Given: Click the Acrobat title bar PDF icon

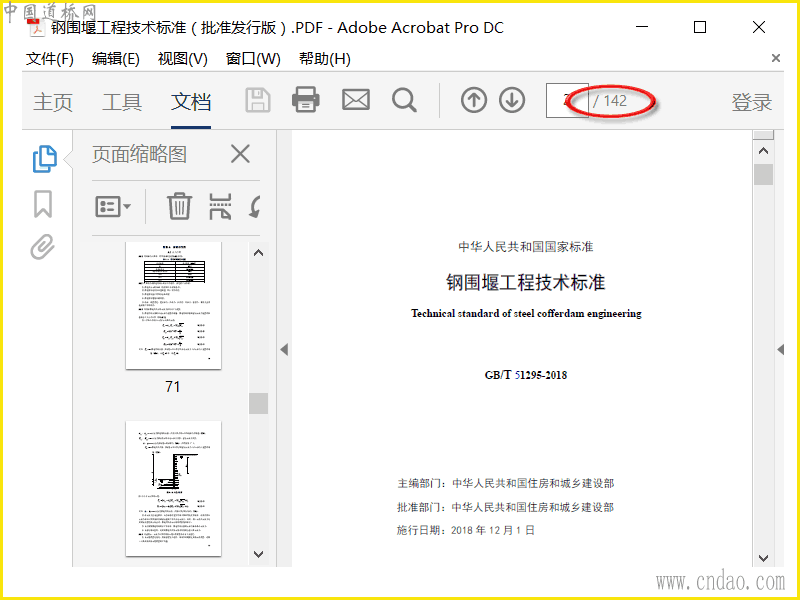Looking at the screenshot, I should click(x=36, y=28).
